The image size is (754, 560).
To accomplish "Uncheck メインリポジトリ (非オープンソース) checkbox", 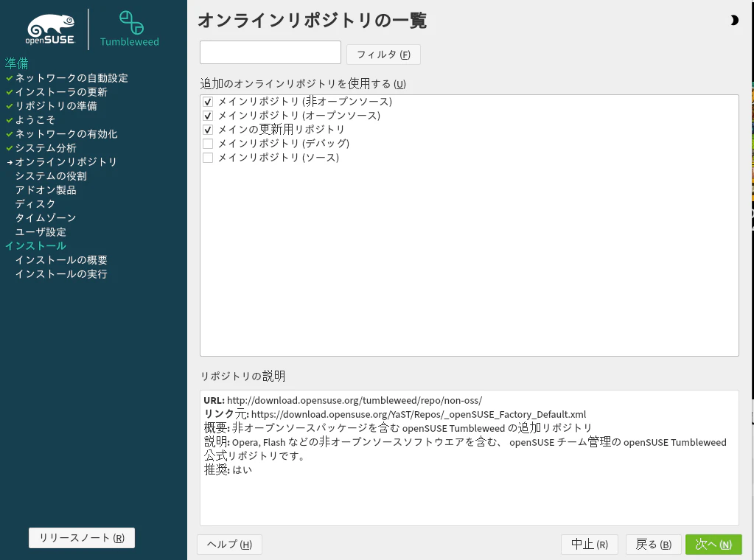I will 208,102.
